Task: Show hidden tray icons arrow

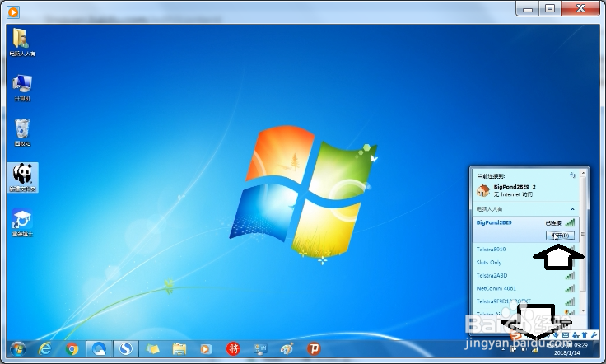Action: pyautogui.click(x=503, y=350)
